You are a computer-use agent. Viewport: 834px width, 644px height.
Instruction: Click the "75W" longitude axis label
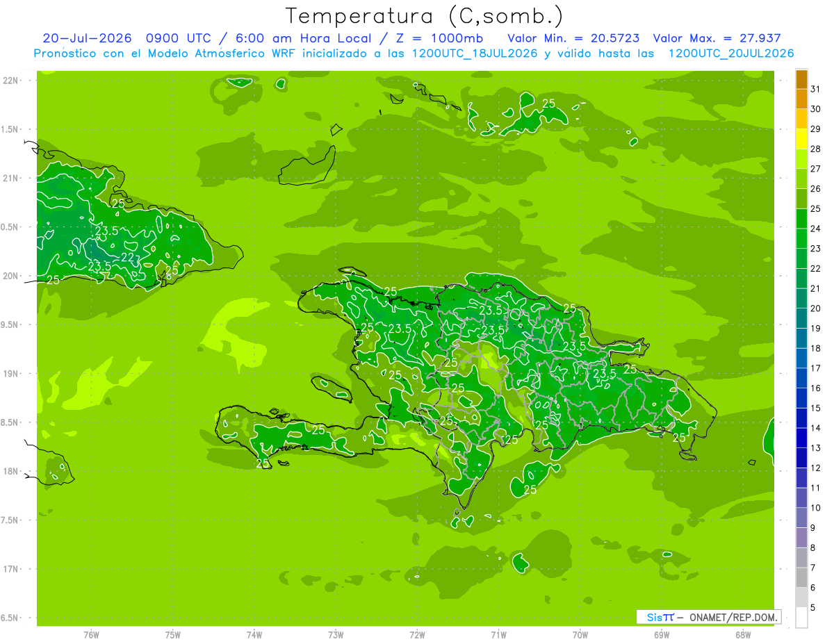[x=173, y=635]
